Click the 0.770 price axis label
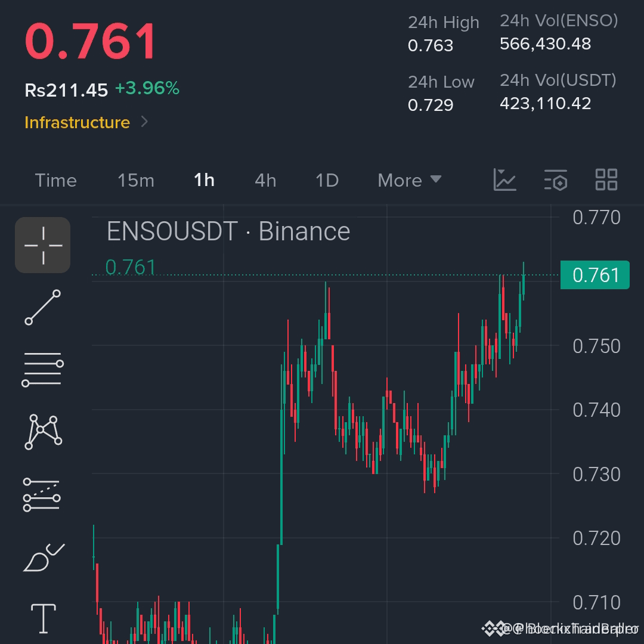644x644 pixels. pos(596,217)
